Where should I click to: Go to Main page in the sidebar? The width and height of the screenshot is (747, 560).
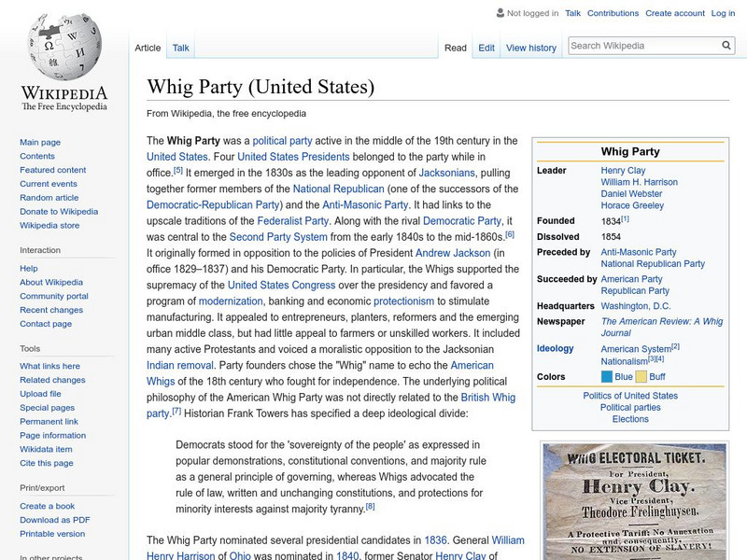40,142
